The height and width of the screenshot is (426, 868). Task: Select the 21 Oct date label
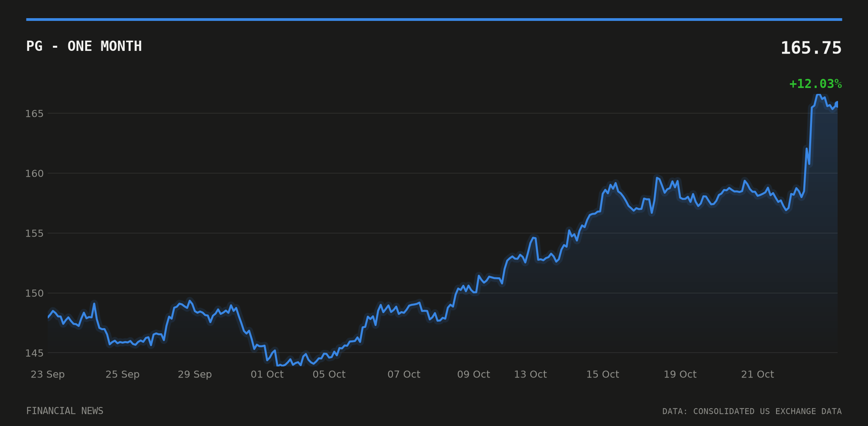pyautogui.click(x=758, y=374)
